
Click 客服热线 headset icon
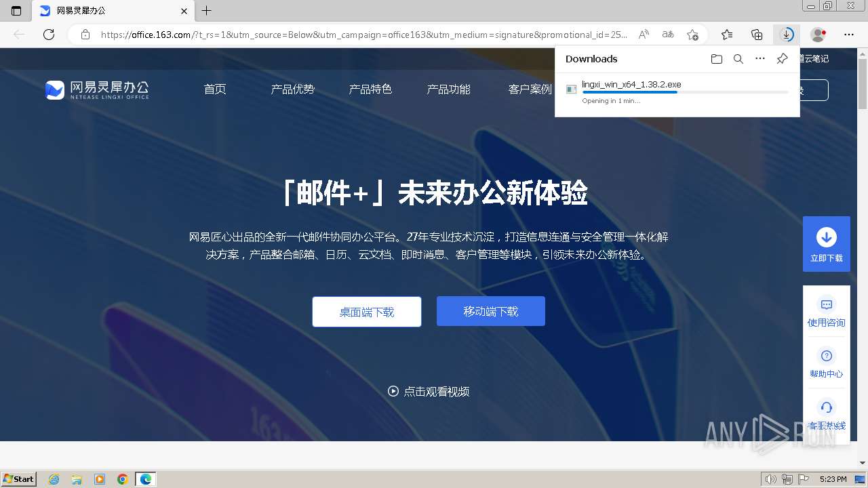click(826, 407)
